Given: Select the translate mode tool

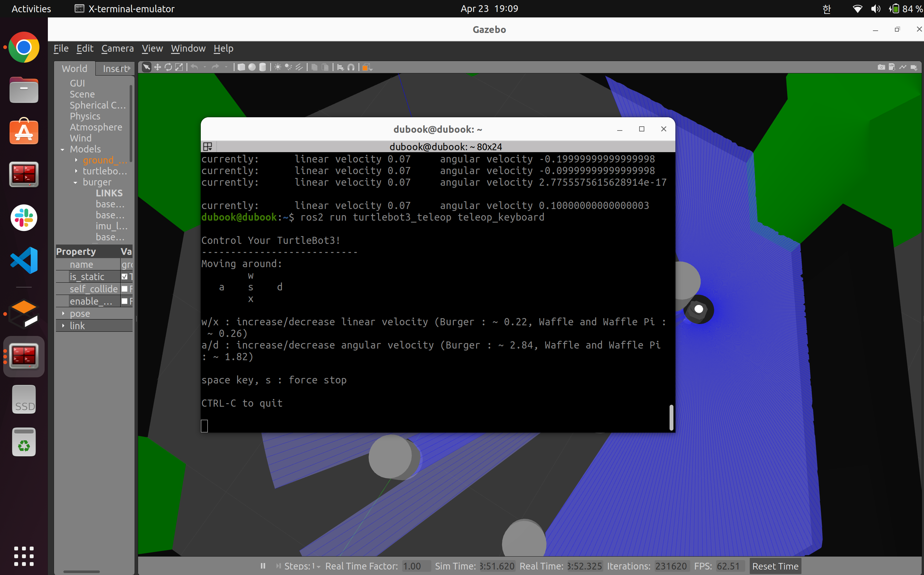Looking at the screenshot, I should (x=157, y=67).
